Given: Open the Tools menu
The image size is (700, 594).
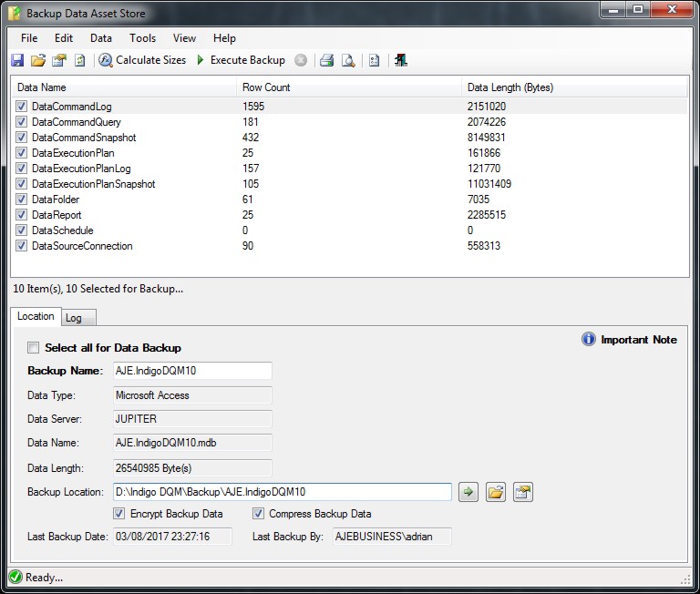Looking at the screenshot, I should pyautogui.click(x=142, y=38).
